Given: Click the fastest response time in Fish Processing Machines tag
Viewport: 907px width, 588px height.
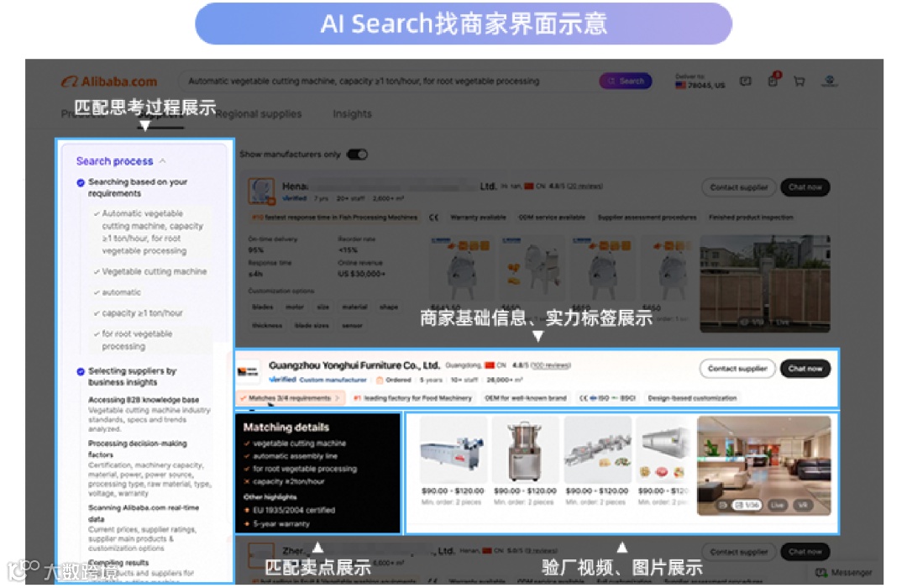Looking at the screenshot, I should click(x=334, y=218).
